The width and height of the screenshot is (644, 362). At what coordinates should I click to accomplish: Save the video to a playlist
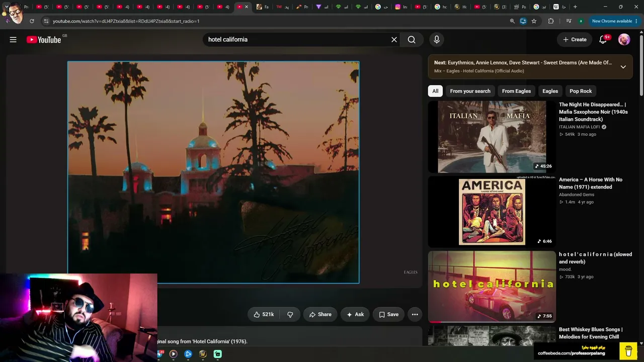coord(388,314)
